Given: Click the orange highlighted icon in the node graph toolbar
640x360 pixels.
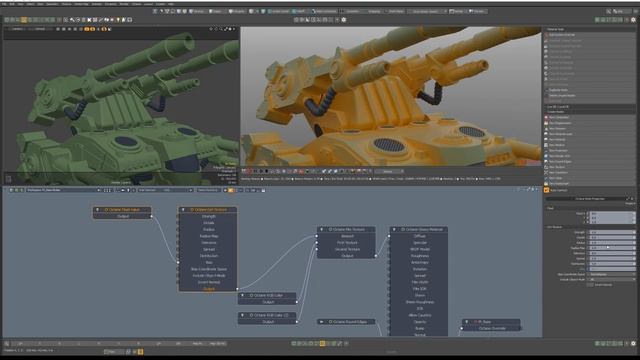Looking at the screenshot, I should point(231,190).
